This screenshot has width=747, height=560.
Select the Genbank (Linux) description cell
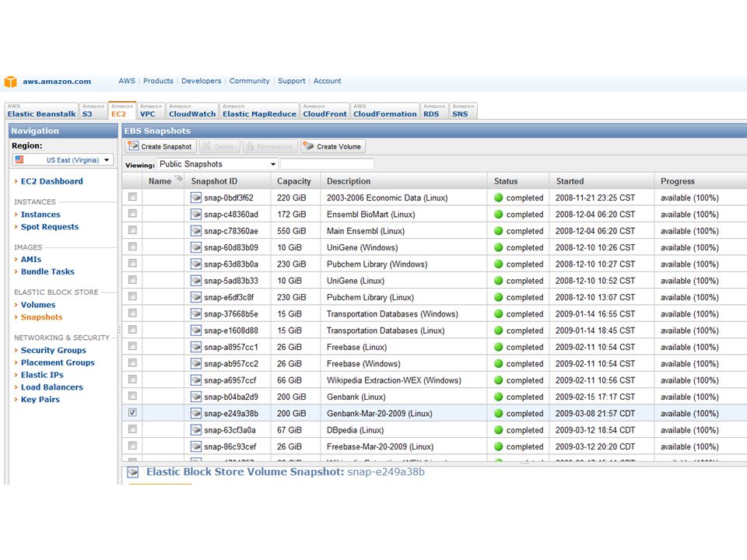(404, 397)
